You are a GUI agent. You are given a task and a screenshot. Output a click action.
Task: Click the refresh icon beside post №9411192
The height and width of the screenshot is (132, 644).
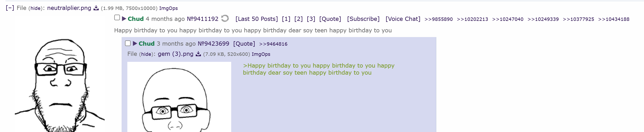tap(225, 19)
